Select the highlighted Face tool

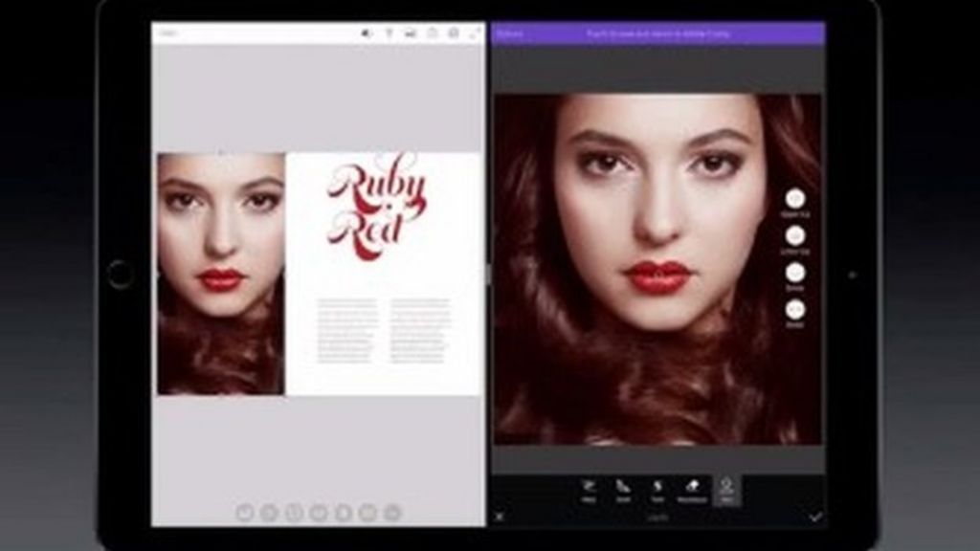click(x=725, y=486)
